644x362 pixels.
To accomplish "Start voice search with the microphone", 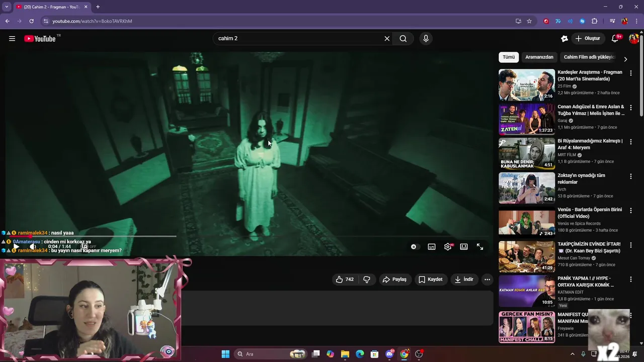I will point(426,39).
